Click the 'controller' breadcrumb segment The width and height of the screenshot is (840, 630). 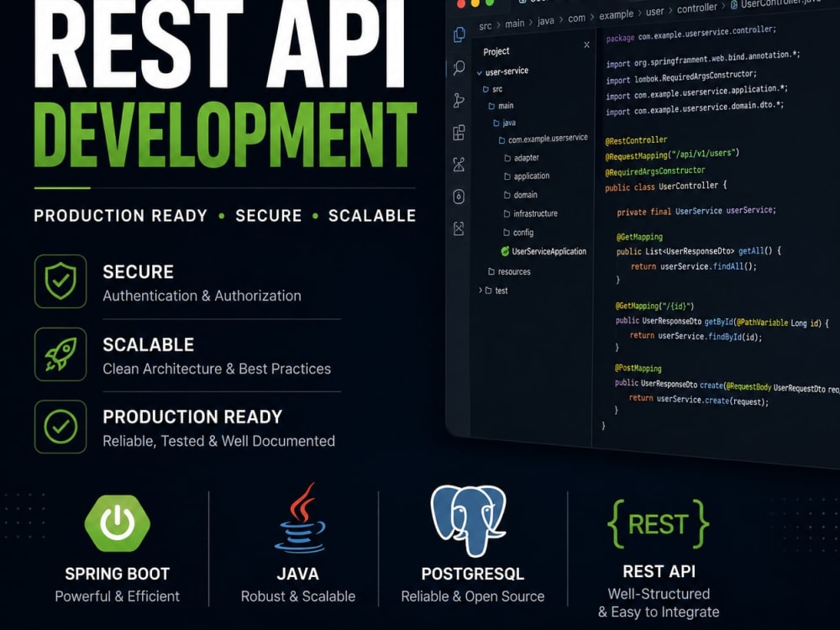(x=696, y=8)
